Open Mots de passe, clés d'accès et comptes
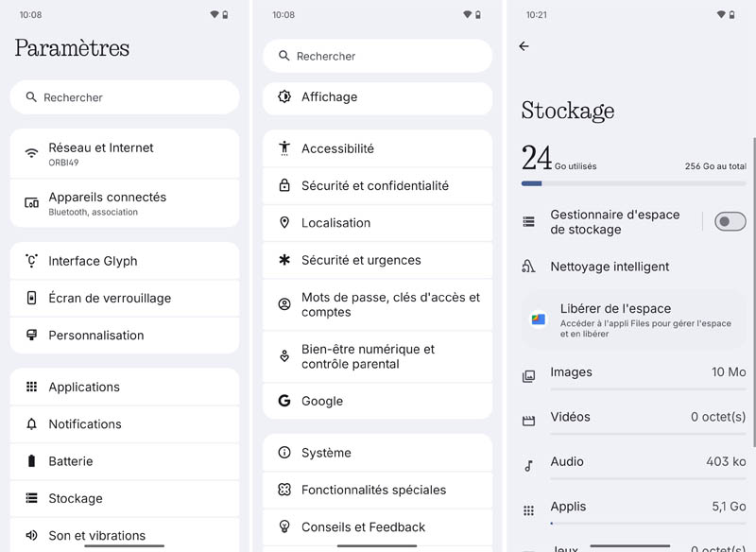This screenshot has width=756, height=552. click(x=377, y=304)
